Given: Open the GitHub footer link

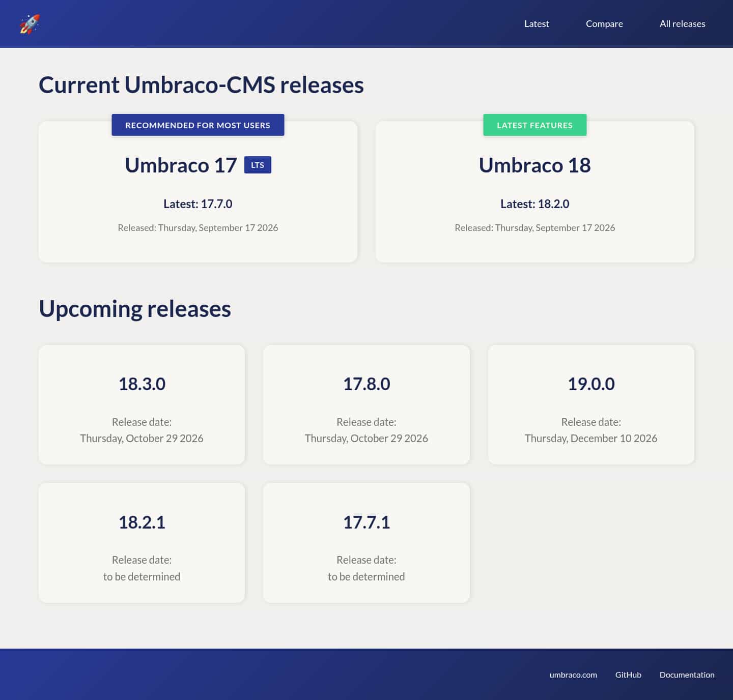Looking at the screenshot, I should (x=628, y=675).
